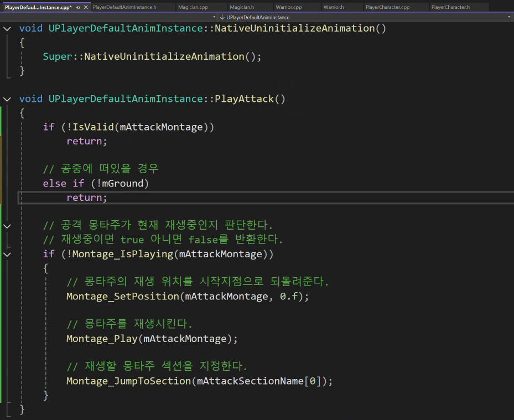514x420 pixels.
Task: Expand the project navigation dropdown arrow left of UPlayerDefaultAnimInstance
Action: 214,17
